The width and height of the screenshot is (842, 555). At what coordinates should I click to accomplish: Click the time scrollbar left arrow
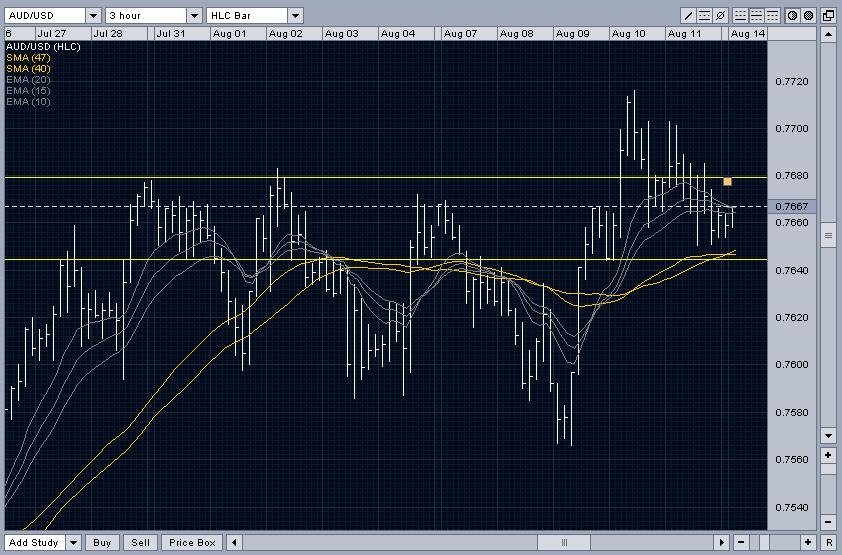click(x=234, y=542)
